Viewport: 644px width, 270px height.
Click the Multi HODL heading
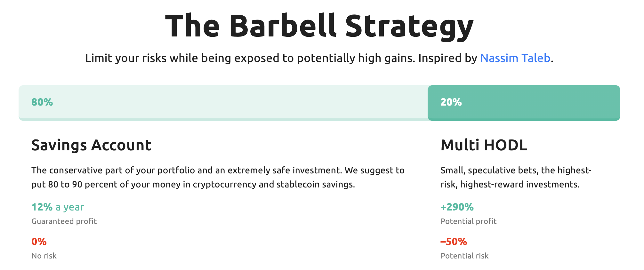tap(484, 145)
